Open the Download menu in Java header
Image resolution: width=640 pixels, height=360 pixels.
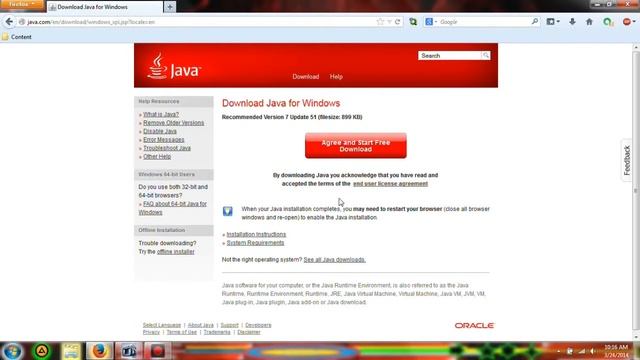tap(306, 77)
